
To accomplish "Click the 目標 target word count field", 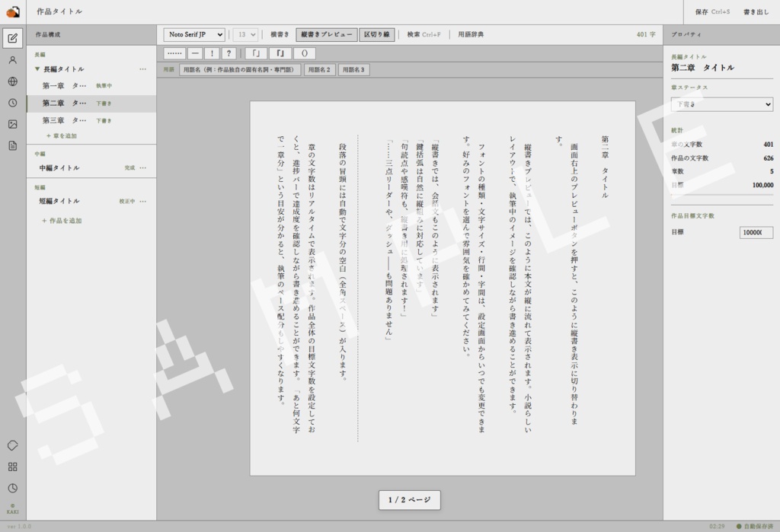I will pos(756,232).
